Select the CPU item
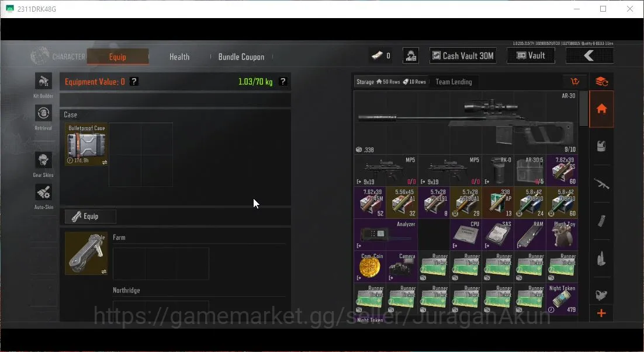The width and height of the screenshot is (644, 352). click(466, 234)
